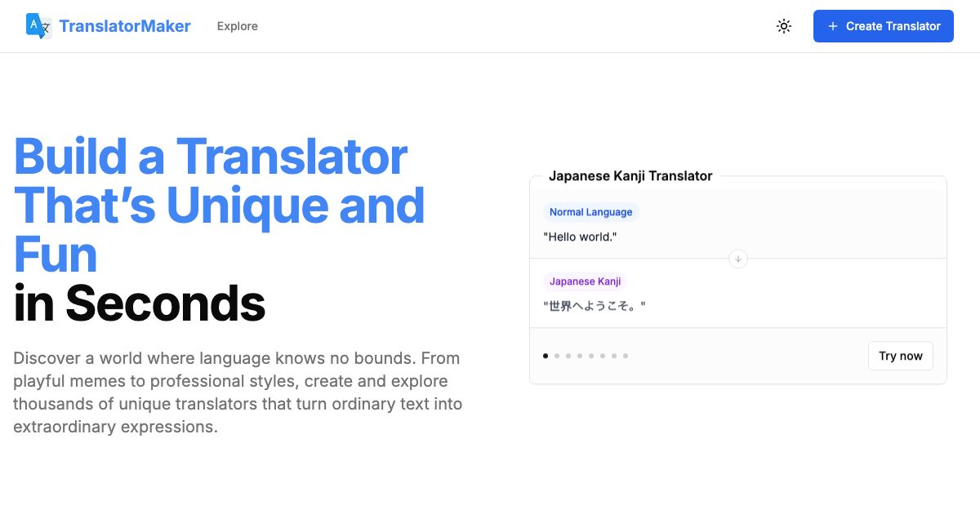Select the first carousel dot
The image size is (980, 514).
click(545, 356)
